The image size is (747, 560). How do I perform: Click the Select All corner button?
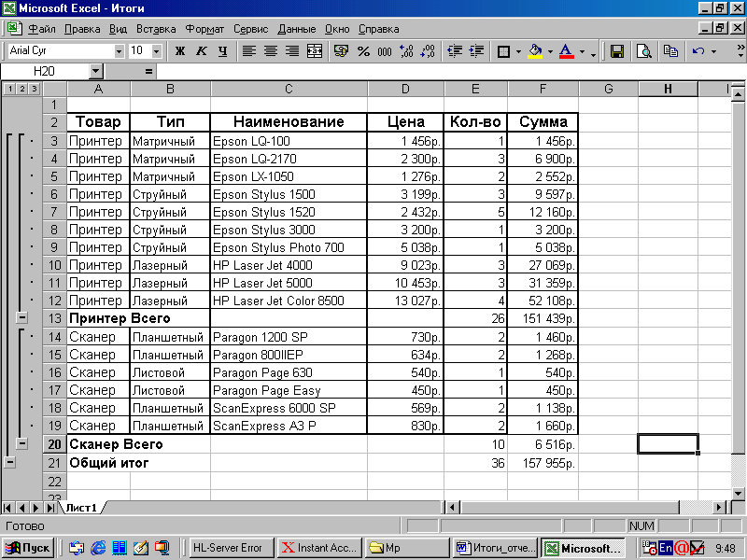click(x=54, y=89)
